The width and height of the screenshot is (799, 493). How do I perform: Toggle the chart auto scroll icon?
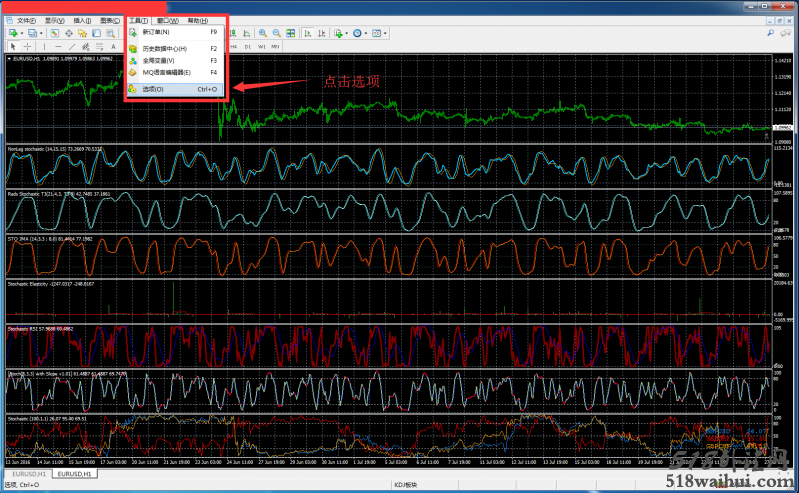pos(309,33)
